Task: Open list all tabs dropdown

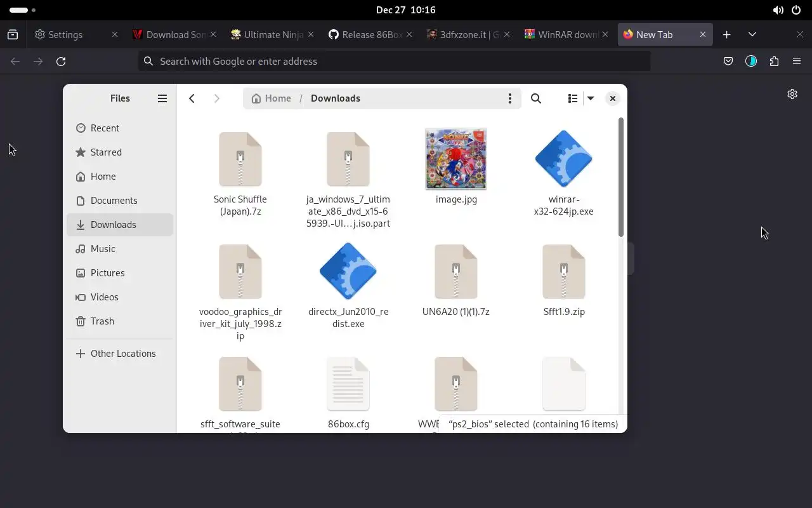Action: [x=752, y=35]
